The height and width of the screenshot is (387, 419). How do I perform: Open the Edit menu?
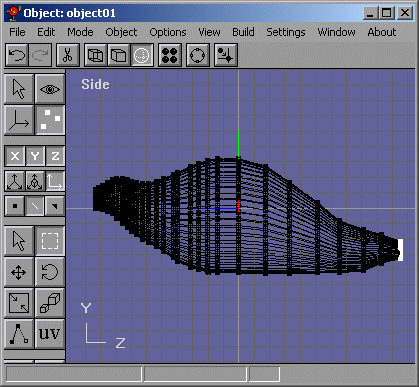46,32
